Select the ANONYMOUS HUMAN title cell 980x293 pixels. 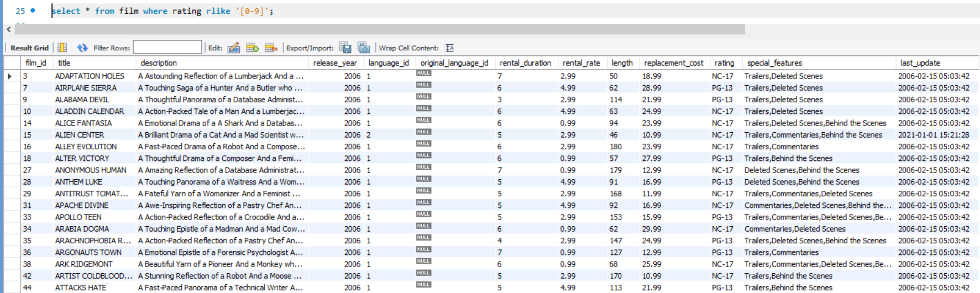[x=95, y=170]
